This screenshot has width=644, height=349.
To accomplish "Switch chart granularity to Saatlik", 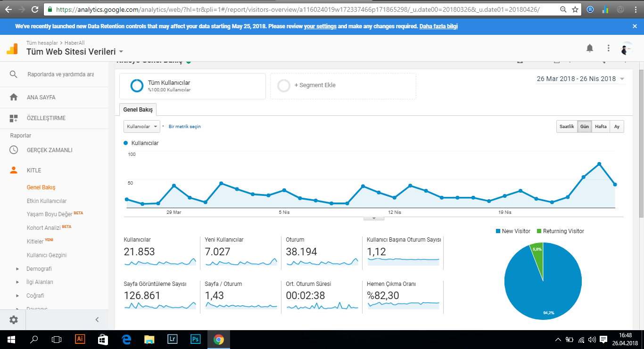I will pos(567,127).
